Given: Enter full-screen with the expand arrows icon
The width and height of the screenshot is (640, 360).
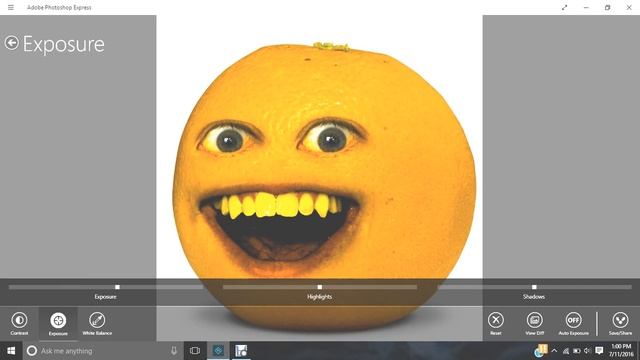Looking at the screenshot, I should (564, 7).
